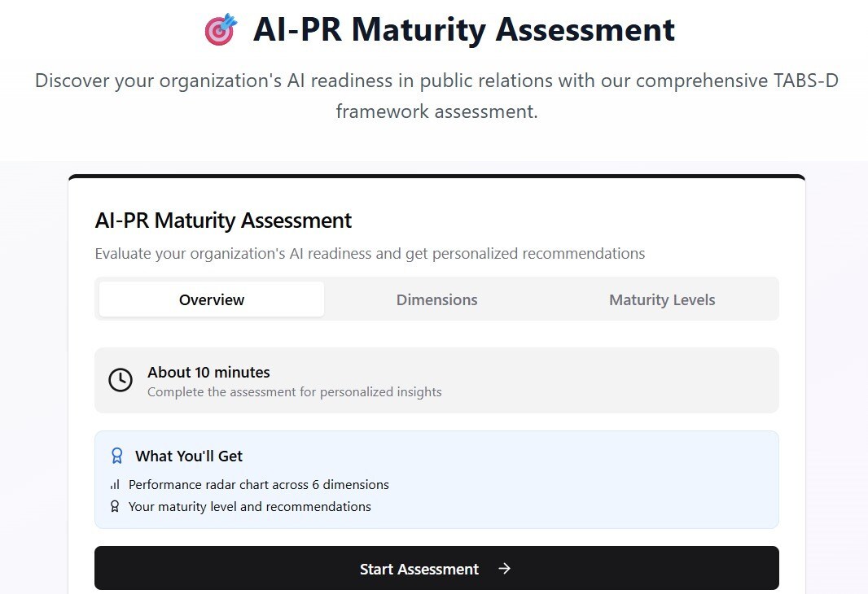Image resolution: width=868 pixels, height=594 pixels.
Task: Select the Overview tab
Action: pyautogui.click(x=212, y=299)
